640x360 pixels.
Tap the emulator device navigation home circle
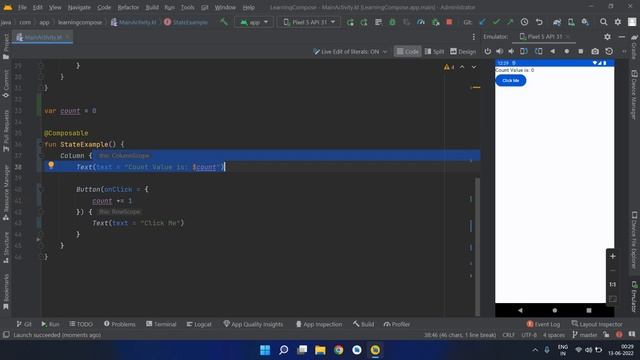click(x=554, y=310)
